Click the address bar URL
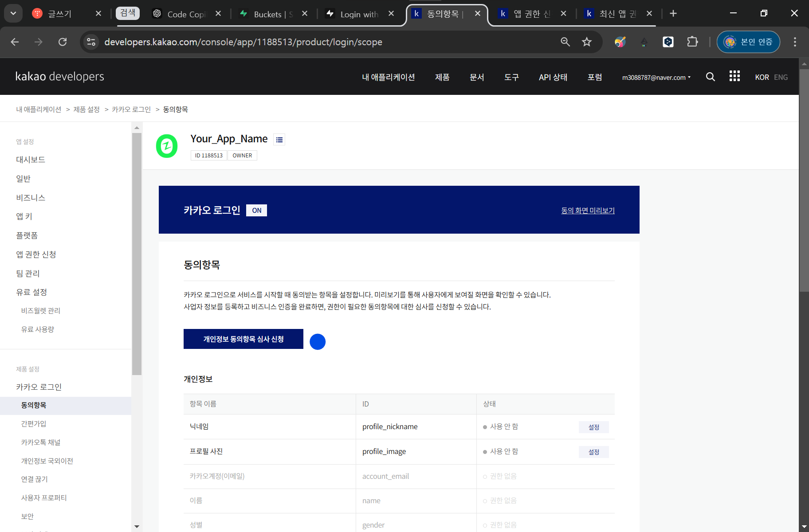This screenshot has width=809, height=532. point(243,42)
